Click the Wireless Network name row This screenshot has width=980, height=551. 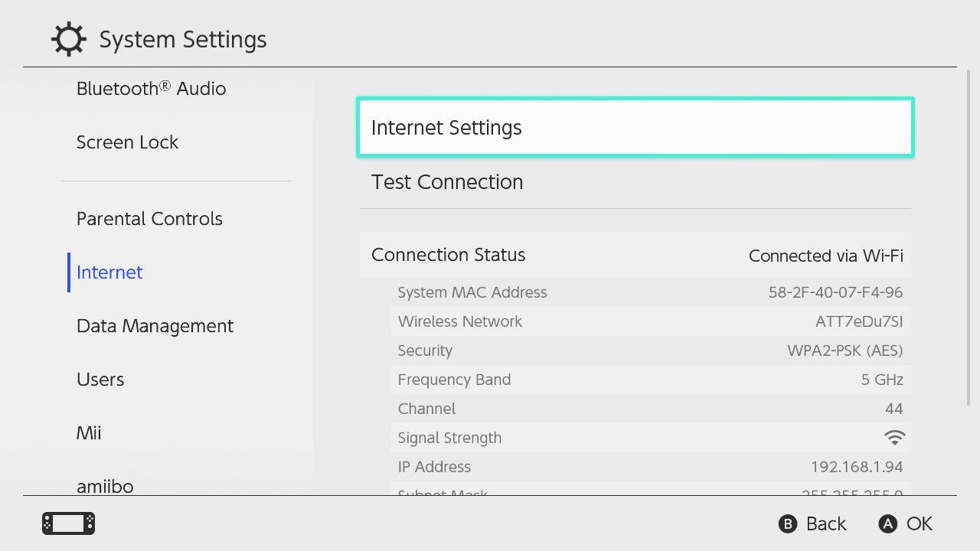point(651,321)
